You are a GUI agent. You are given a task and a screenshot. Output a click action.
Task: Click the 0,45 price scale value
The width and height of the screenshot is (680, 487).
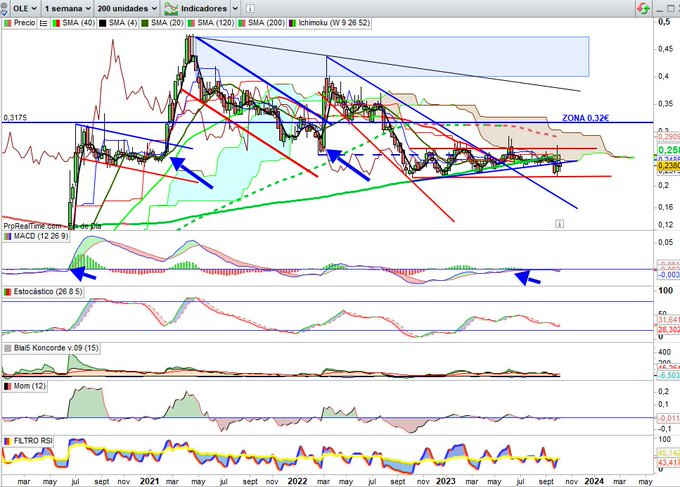coord(666,49)
